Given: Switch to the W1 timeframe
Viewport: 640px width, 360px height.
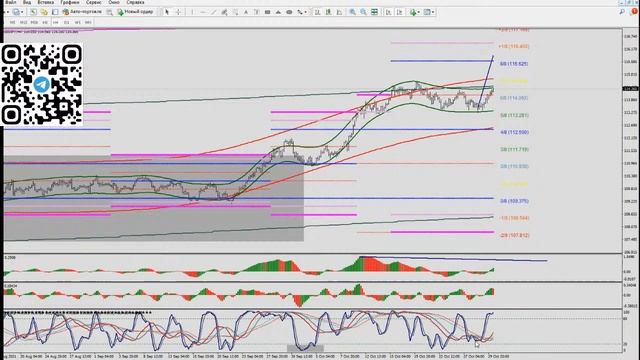Looking at the screenshot, I should 78,22.
